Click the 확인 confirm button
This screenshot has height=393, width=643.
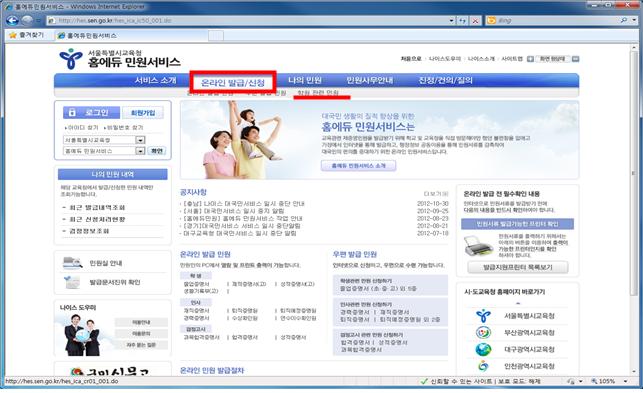point(157,151)
